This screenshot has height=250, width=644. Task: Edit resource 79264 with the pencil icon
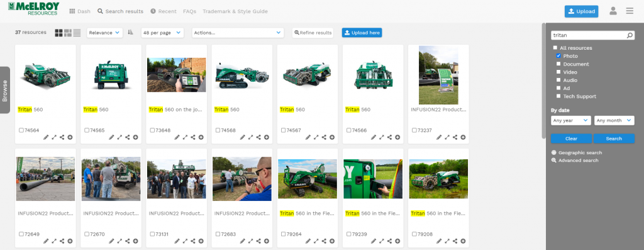308,241
